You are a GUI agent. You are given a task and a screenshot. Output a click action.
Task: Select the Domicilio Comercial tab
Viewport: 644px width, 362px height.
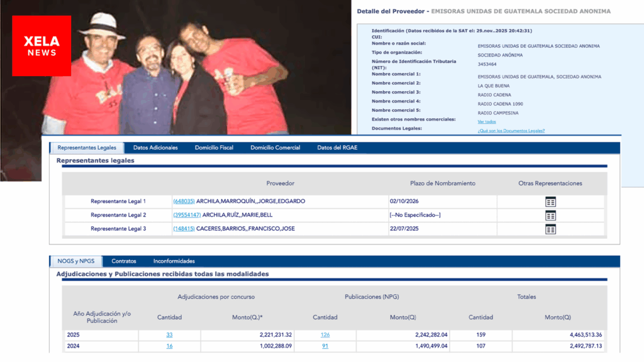(275, 148)
